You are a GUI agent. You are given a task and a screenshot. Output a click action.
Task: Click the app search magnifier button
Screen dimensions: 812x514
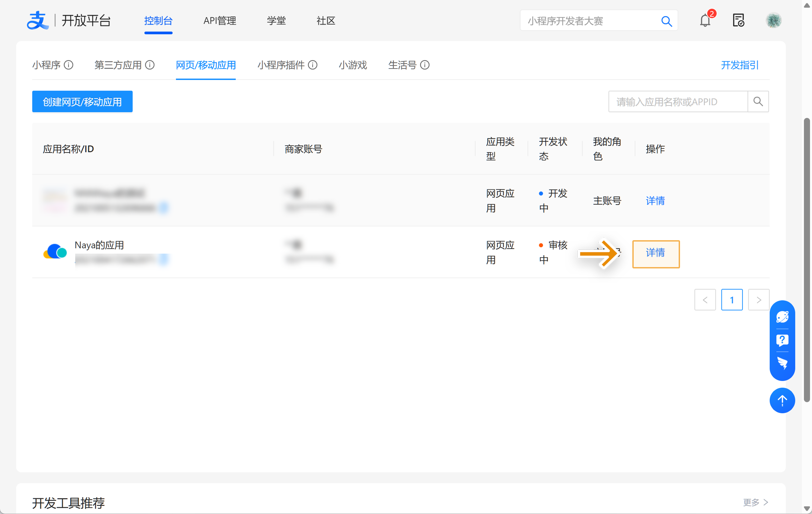[758, 101]
